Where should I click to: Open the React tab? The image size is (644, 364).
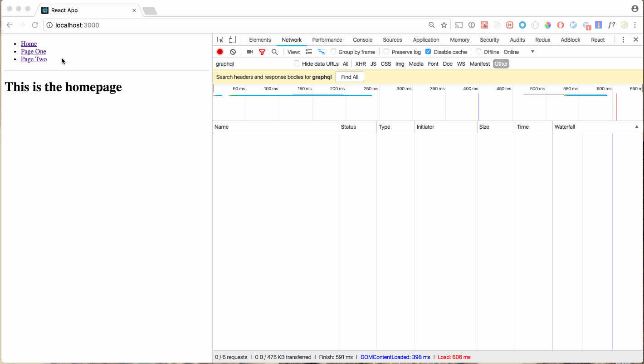598,40
